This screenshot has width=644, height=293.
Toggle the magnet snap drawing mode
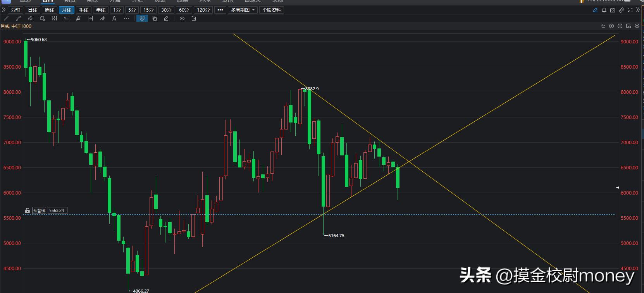[x=142, y=18]
